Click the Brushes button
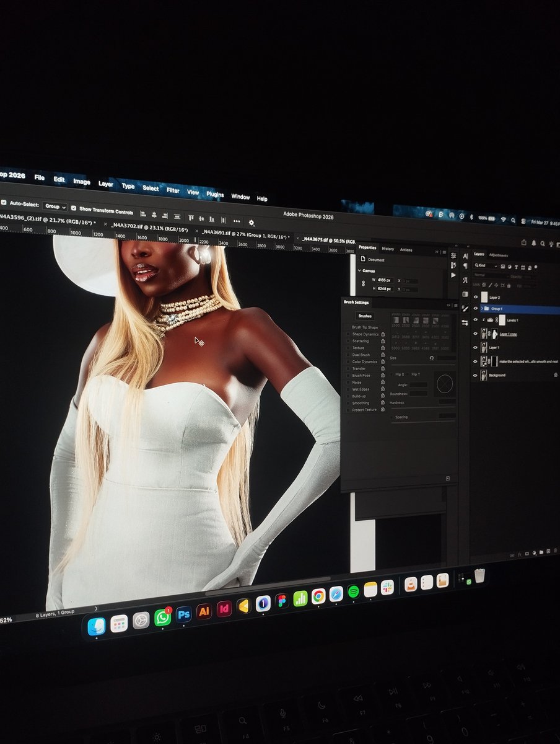Screen dimensions: 560x744 [x=365, y=316]
